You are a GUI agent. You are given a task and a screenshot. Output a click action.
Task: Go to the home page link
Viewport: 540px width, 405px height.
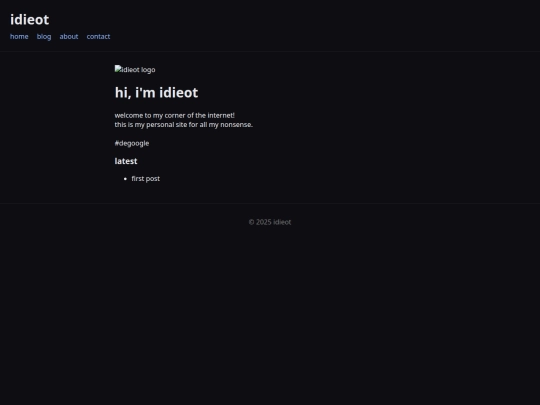(19, 37)
